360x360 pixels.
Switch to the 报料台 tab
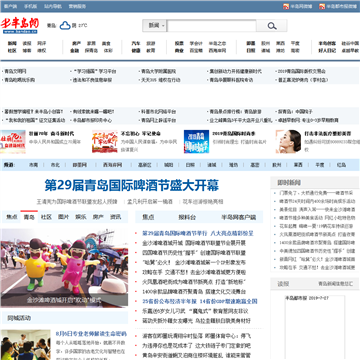(187, 217)
